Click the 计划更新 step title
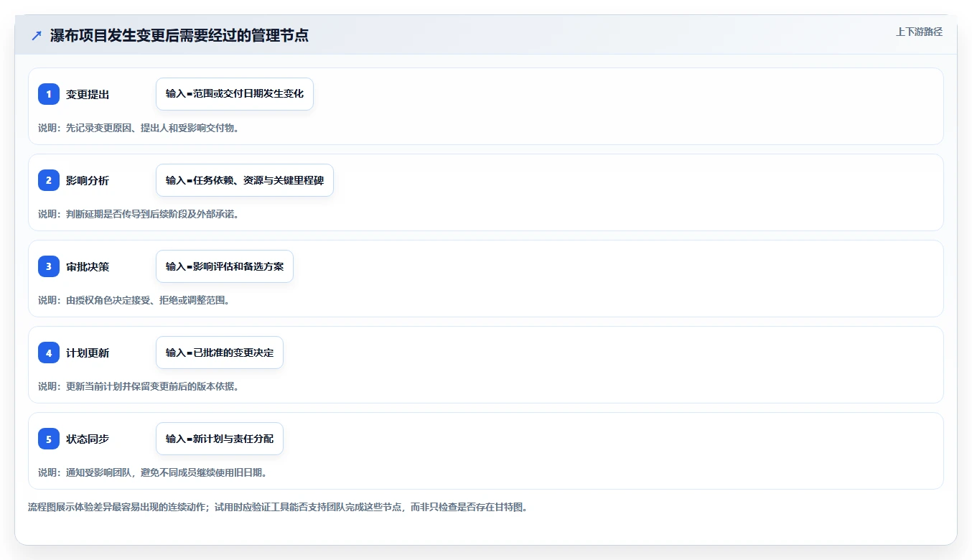This screenshot has height=560, width=972. (x=88, y=353)
